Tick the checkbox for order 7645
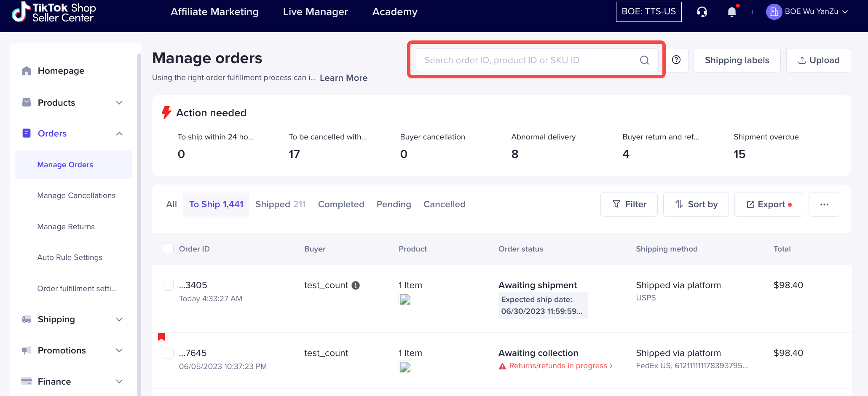The height and width of the screenshot is (396, 868). 168,353
